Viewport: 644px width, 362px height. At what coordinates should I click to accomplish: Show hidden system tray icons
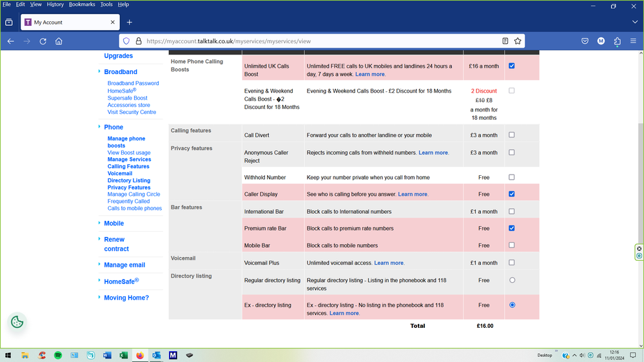tap(574, 356)
